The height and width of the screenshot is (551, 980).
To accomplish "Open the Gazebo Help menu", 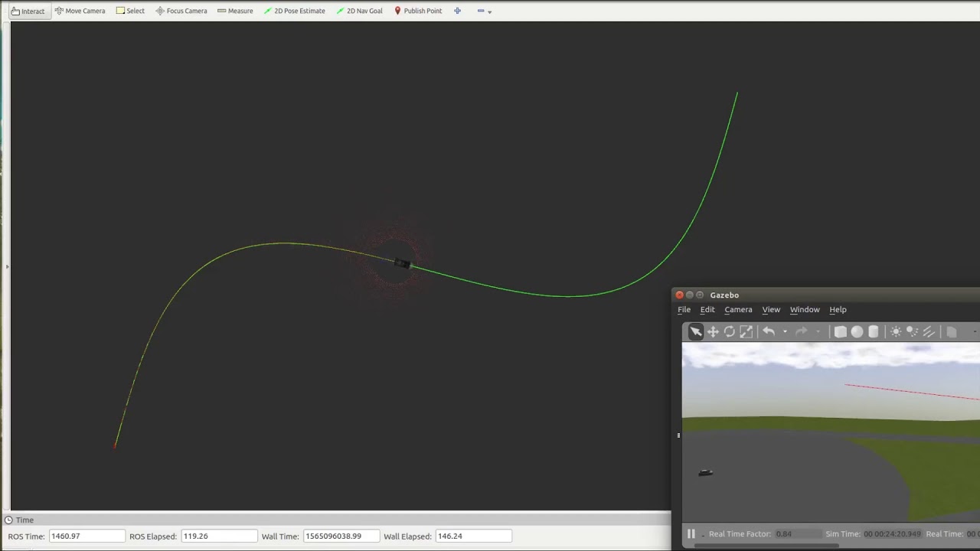I will [x=838, y=310].
